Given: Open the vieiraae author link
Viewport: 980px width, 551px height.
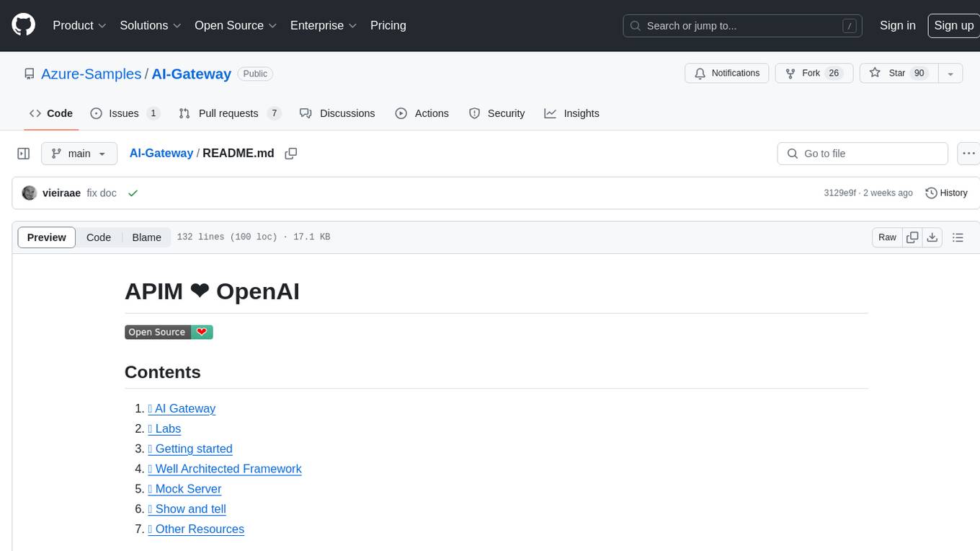Looking at the screenshot, I should click(61, 193).
